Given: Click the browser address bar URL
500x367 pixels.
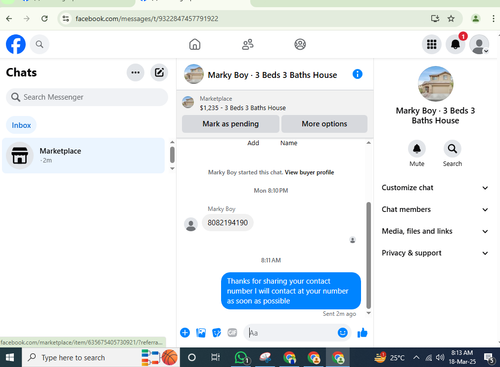Looking at the screenshot, I should pyautogui.click(x=147, y=19).
